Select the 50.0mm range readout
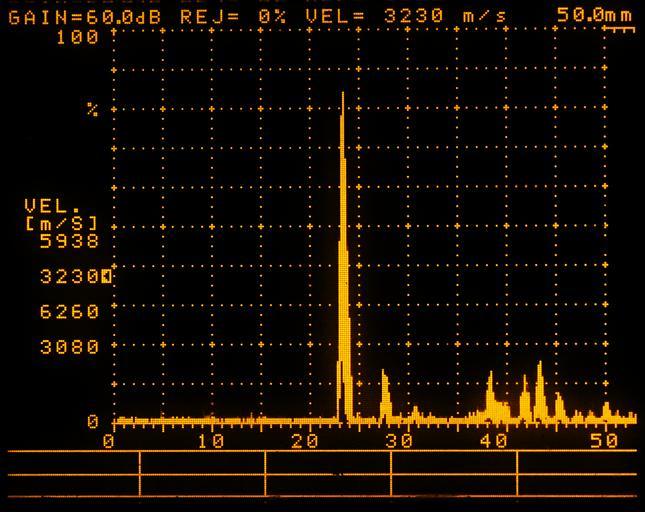This screenshot has height=512, width=645. tap(594, 16)
